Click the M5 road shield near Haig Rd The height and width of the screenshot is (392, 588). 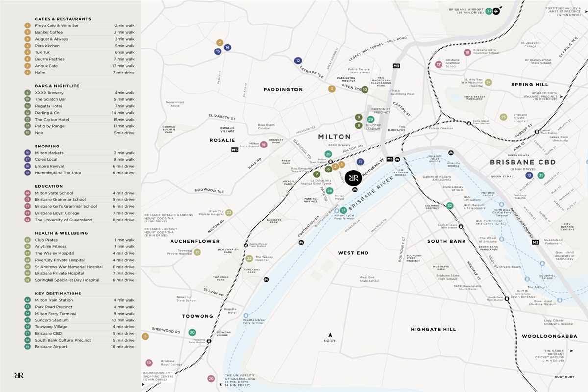click(235, 149)
